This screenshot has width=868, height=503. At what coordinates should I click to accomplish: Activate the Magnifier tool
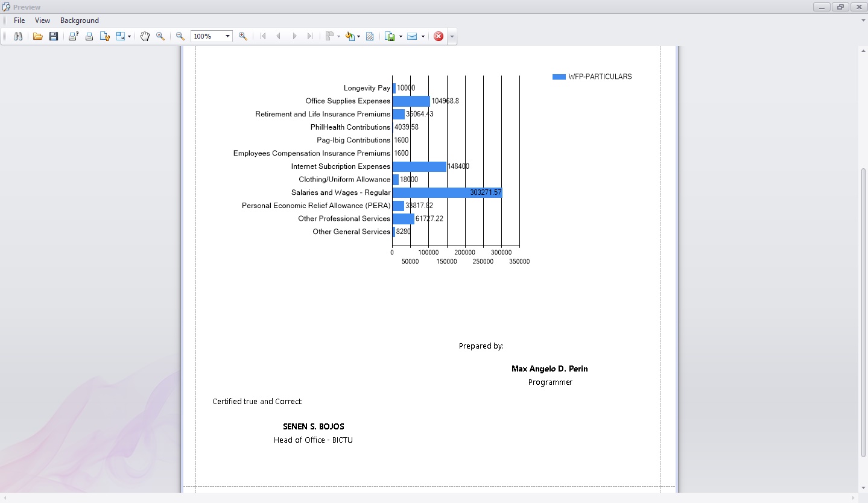pyautogui.click(x=160, y=36)
